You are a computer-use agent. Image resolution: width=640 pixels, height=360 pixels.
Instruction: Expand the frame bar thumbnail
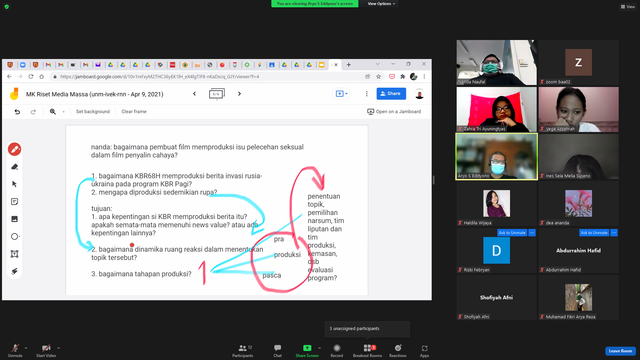point(216,94)
